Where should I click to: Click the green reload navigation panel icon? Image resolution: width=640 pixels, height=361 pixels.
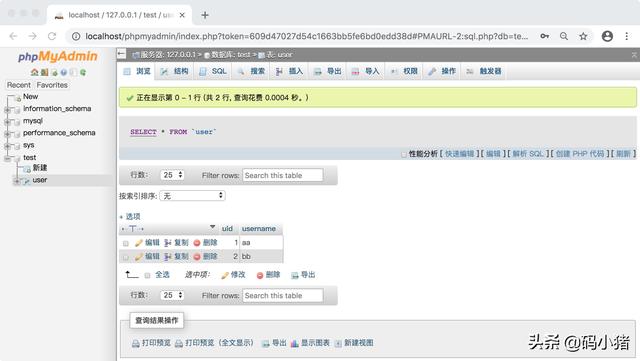pyautogui.click(x=83, y=72)
